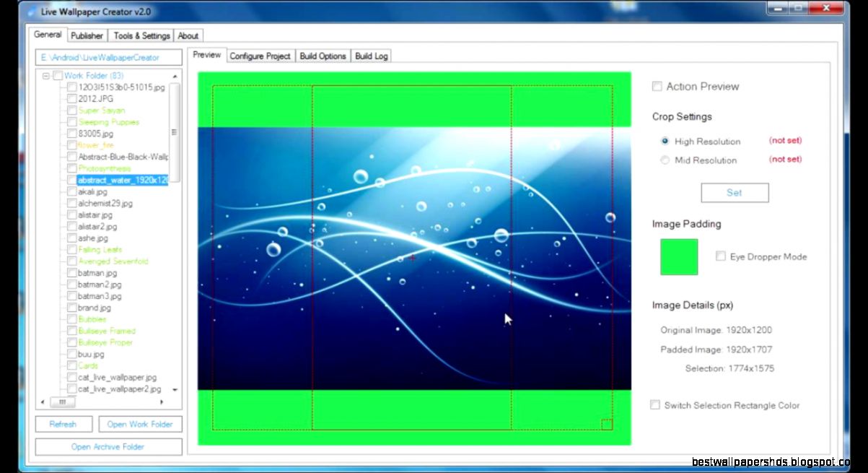Switch to Configure Project tab

coord(260,56)
